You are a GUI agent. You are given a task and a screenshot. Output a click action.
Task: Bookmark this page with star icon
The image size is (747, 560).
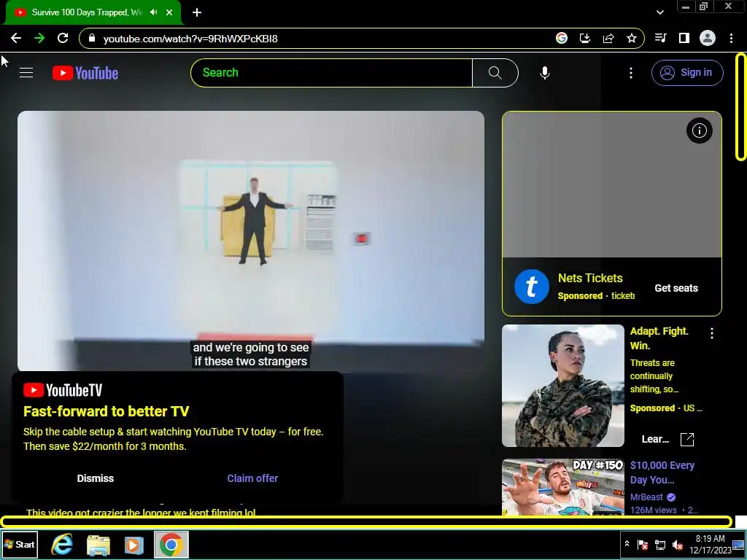(x=632, y=38)
